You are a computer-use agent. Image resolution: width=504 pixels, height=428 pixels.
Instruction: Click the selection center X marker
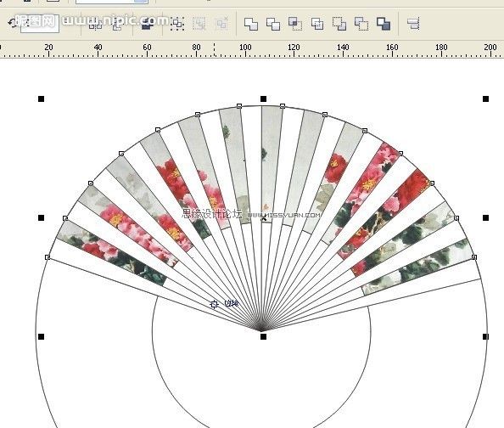pyautogui.click(x=264, y=218)
